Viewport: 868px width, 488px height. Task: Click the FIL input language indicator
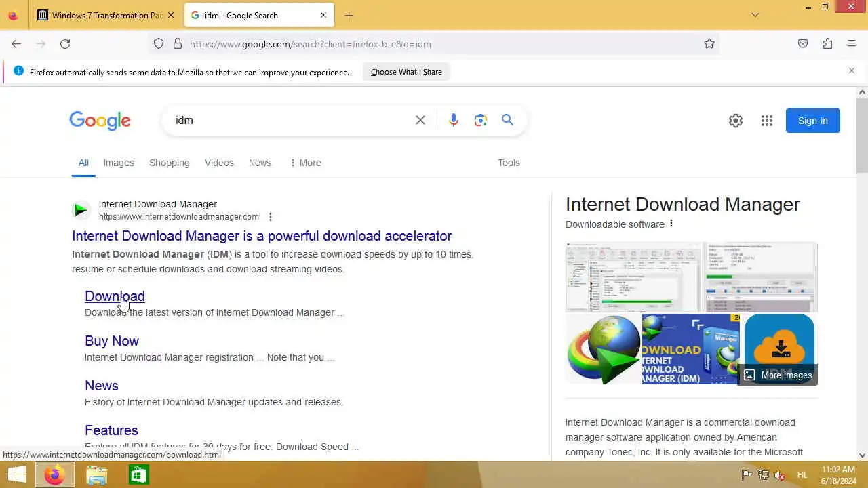pos(802,475)
